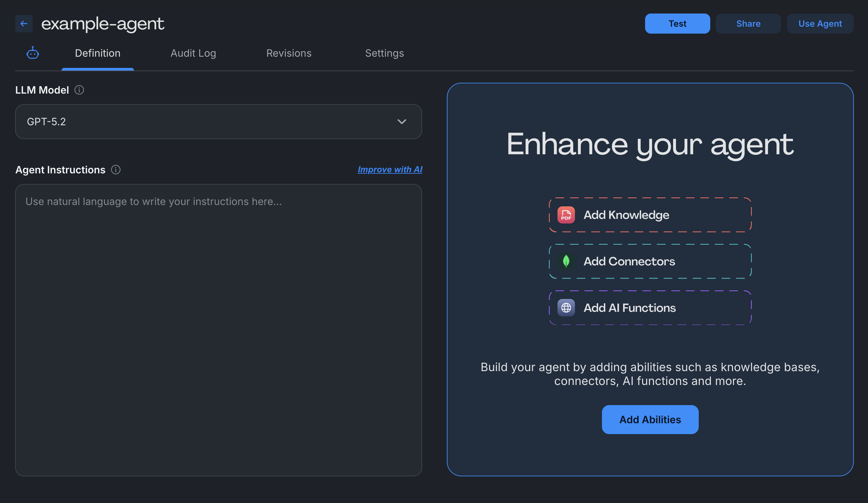Open the Improve with AI link
The image size is (868, 503).
point(390,169)
